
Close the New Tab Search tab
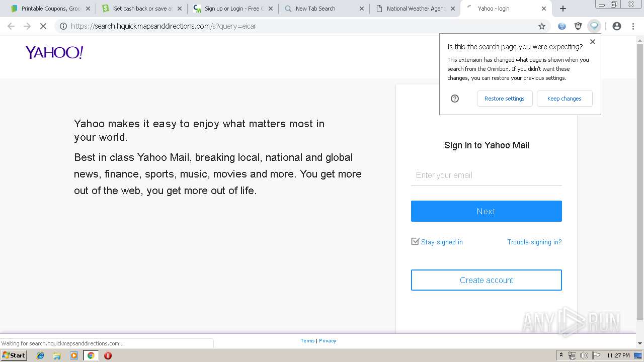(361, 9)
